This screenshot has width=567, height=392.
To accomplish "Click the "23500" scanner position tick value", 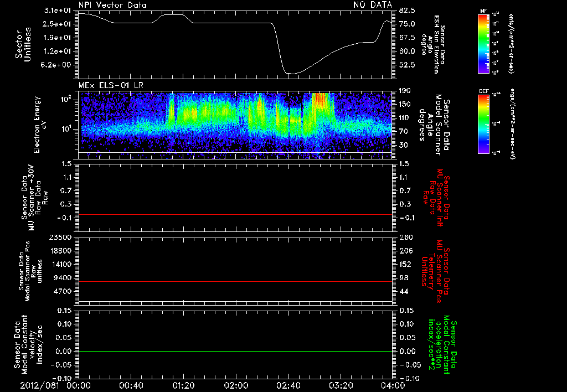I will click(61, 237).
